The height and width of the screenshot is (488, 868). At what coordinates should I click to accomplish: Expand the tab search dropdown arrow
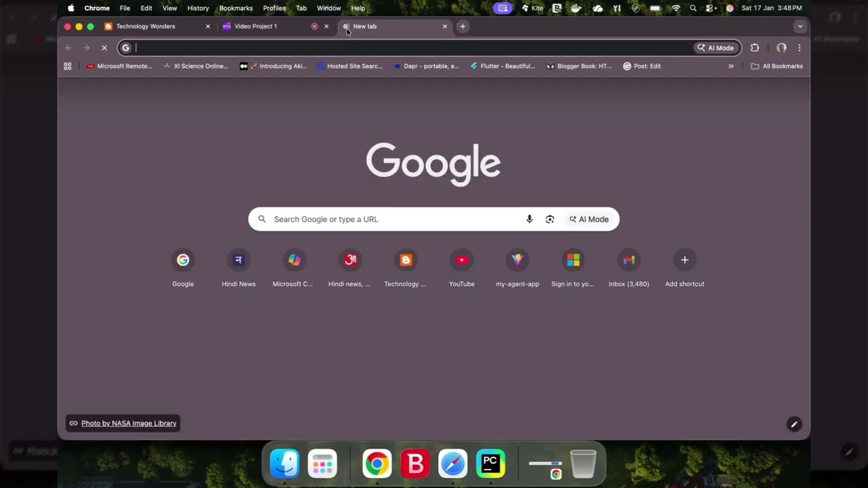click(x=800, y=26)
